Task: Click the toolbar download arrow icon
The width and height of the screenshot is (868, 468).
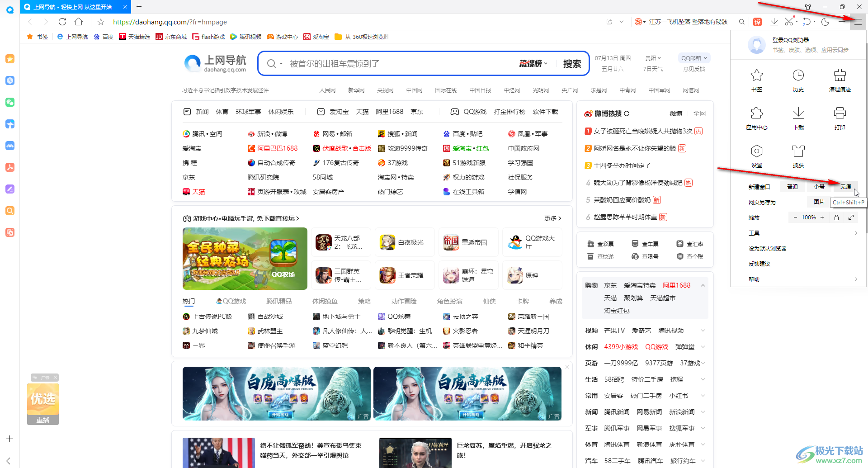Action: (774, 22)
